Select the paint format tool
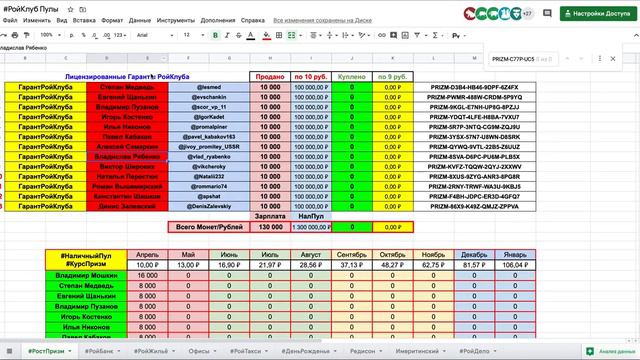Image resolution: width=640 pixels, height=360 pixels. (x=27, y=36)
